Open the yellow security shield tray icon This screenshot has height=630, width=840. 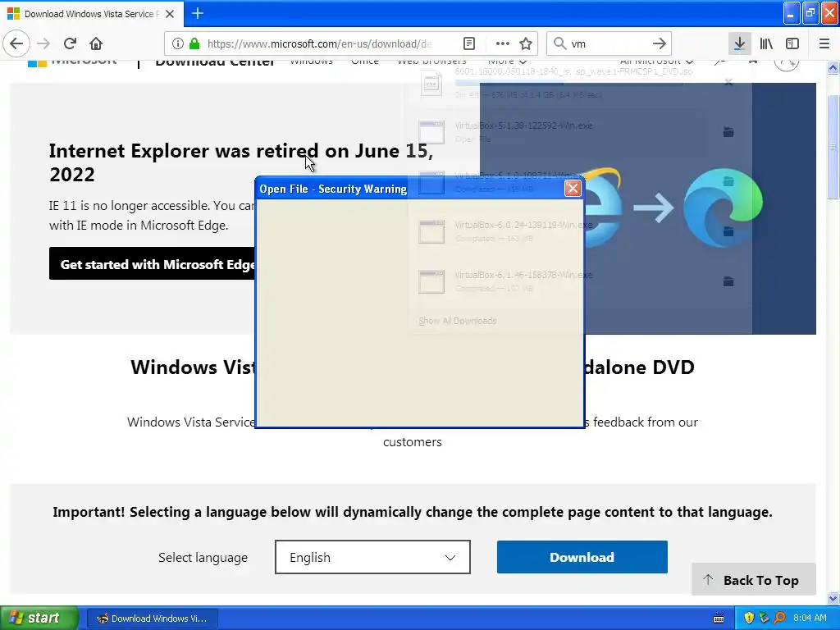(x=749, y=619)
